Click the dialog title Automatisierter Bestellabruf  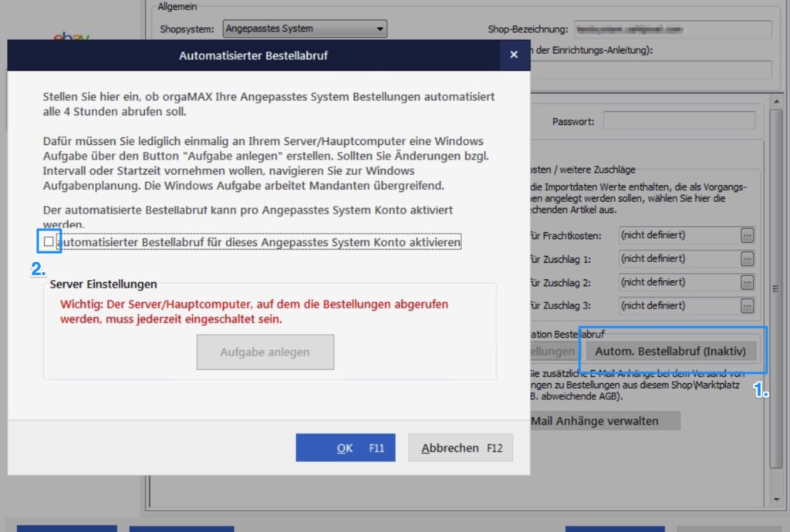253,56
